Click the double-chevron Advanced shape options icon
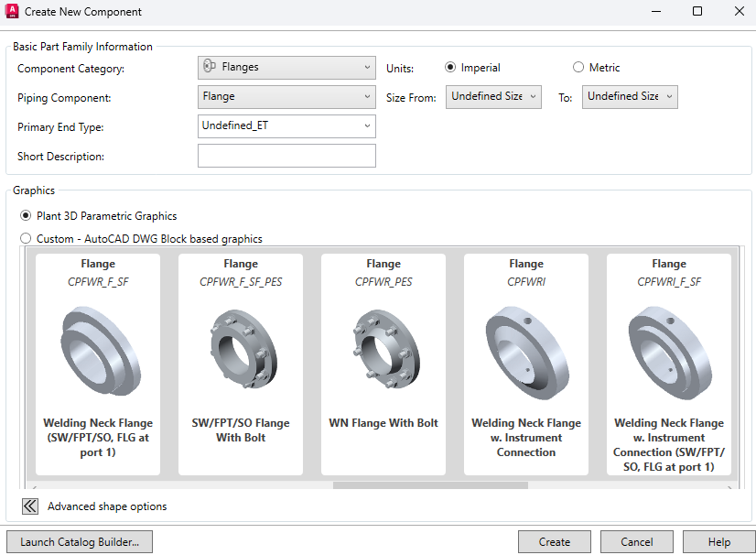Screen dimensions: 756x555 point(30,506)
